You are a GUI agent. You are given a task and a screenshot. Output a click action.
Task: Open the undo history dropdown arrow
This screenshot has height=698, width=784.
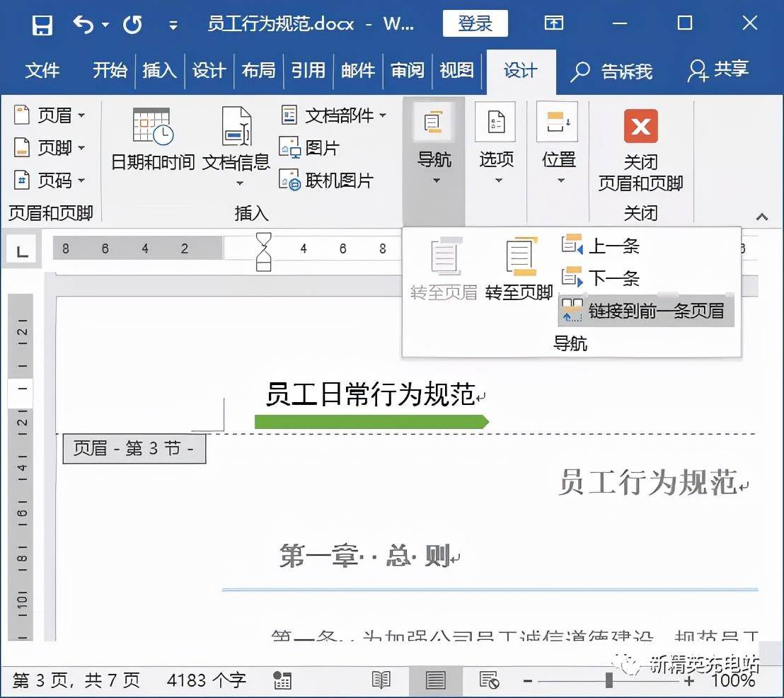[105, 24]
